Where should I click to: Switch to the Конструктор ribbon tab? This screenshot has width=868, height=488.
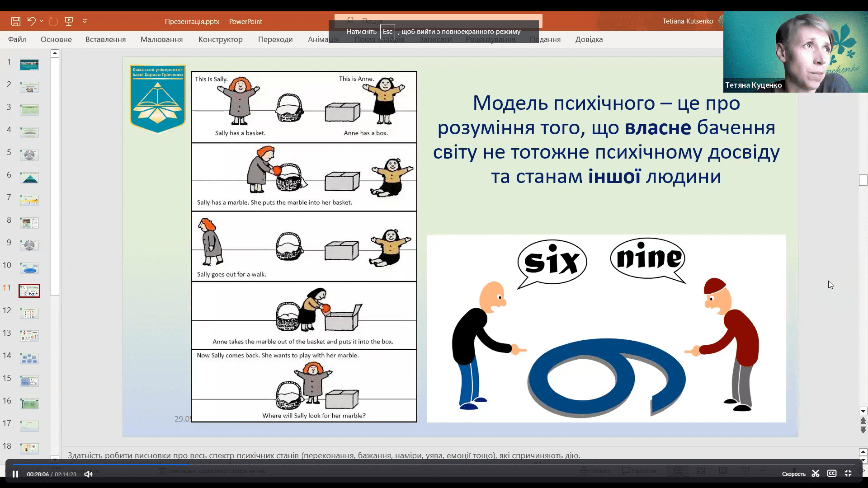[x=220, y=39]
